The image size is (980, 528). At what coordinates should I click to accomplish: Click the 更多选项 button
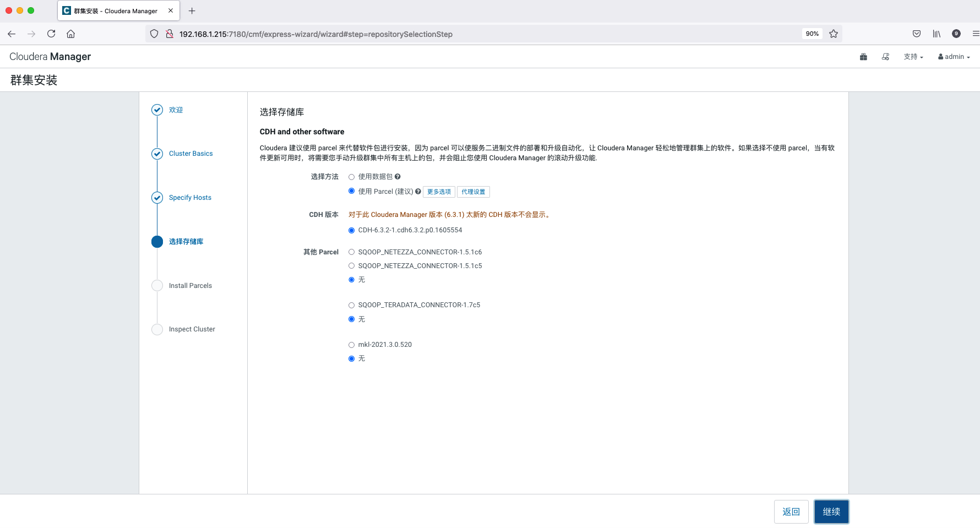(x=439, y=192)
